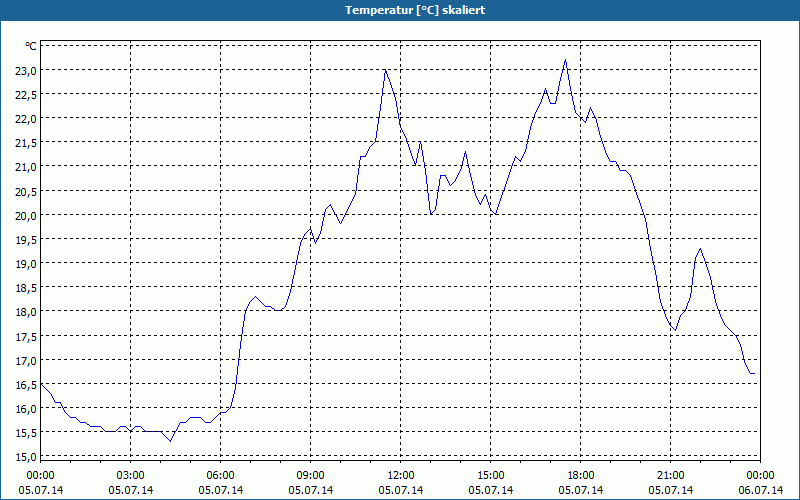The height and width of the screenshot is (500, 800).
Task: Select the 23,0 y-axis label
Action: point(27,70)
